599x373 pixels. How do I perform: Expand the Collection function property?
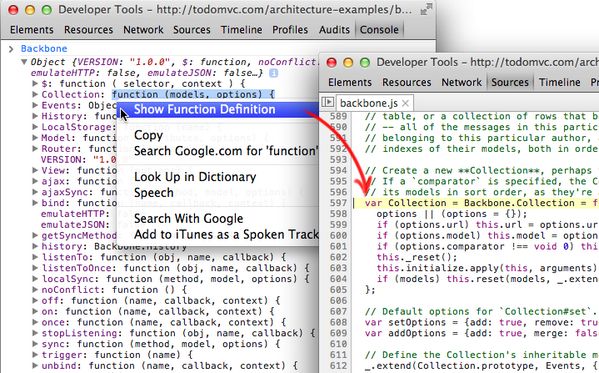pos(35,94)
